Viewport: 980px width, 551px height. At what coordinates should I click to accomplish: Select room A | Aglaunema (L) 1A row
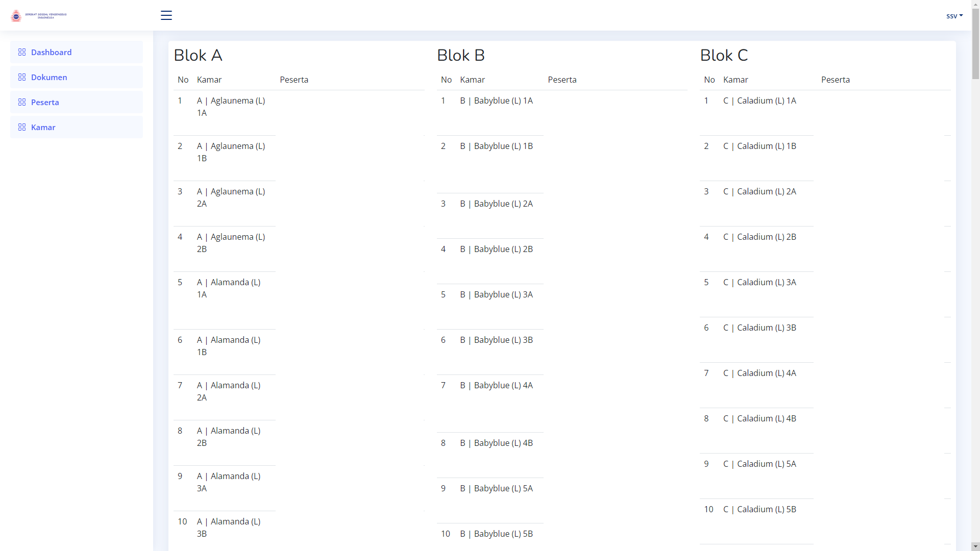[231, 107]
